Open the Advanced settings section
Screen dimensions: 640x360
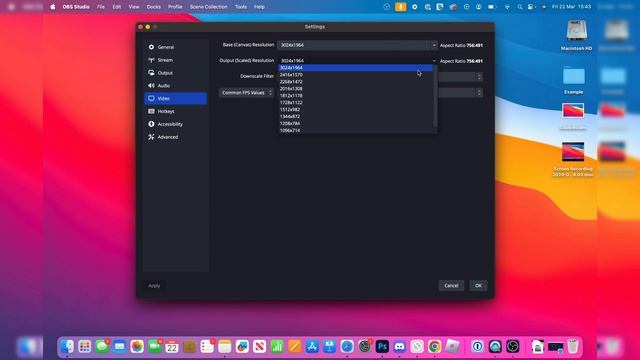coord(176,137)
